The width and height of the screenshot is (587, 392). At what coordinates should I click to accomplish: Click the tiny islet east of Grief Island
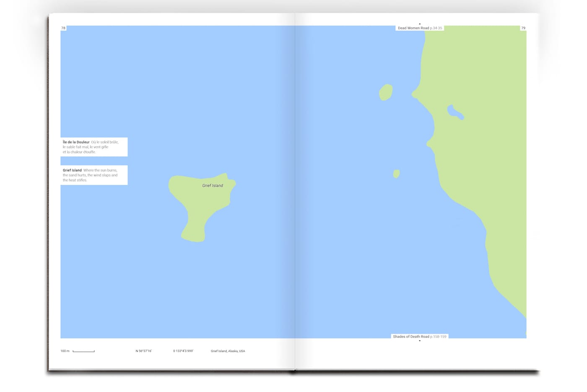(396, 174)
